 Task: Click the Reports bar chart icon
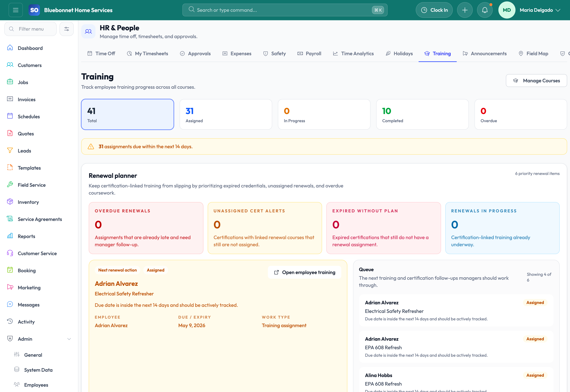[10, 236]
